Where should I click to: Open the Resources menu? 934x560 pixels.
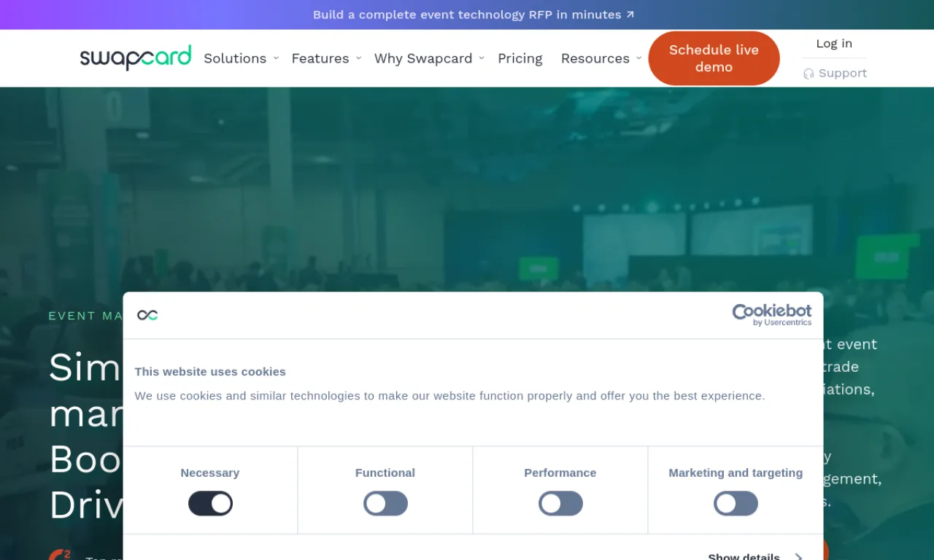coord(595,58)
